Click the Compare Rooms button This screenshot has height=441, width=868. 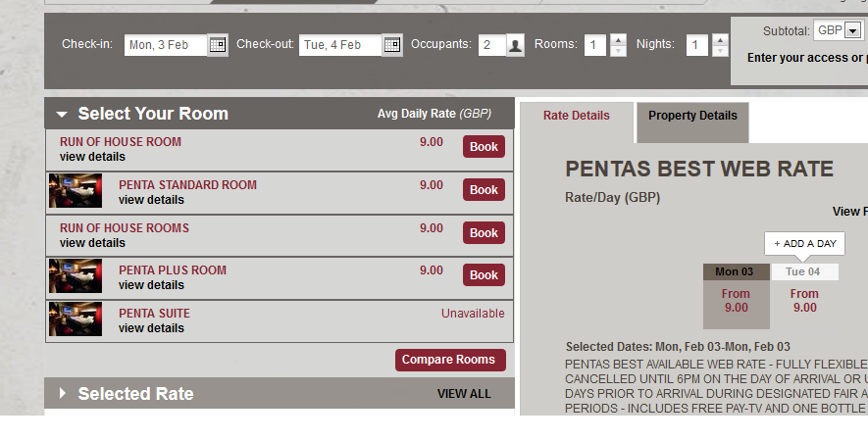[x=450, y=360]
